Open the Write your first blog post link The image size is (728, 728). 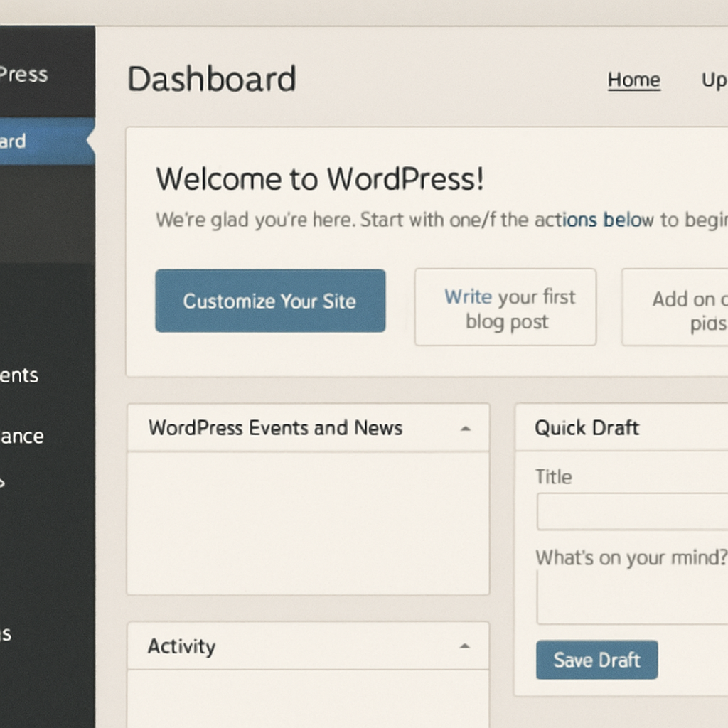(x=505, y=307)
